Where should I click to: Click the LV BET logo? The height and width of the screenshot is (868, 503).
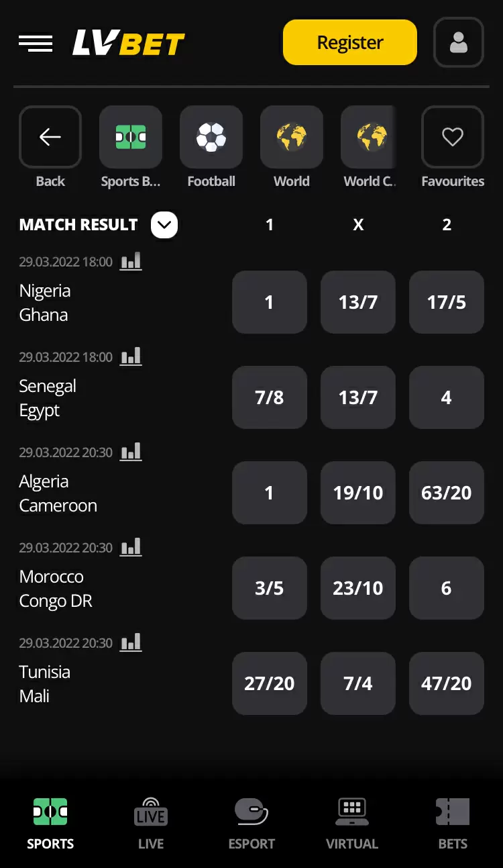pos(128,44)
